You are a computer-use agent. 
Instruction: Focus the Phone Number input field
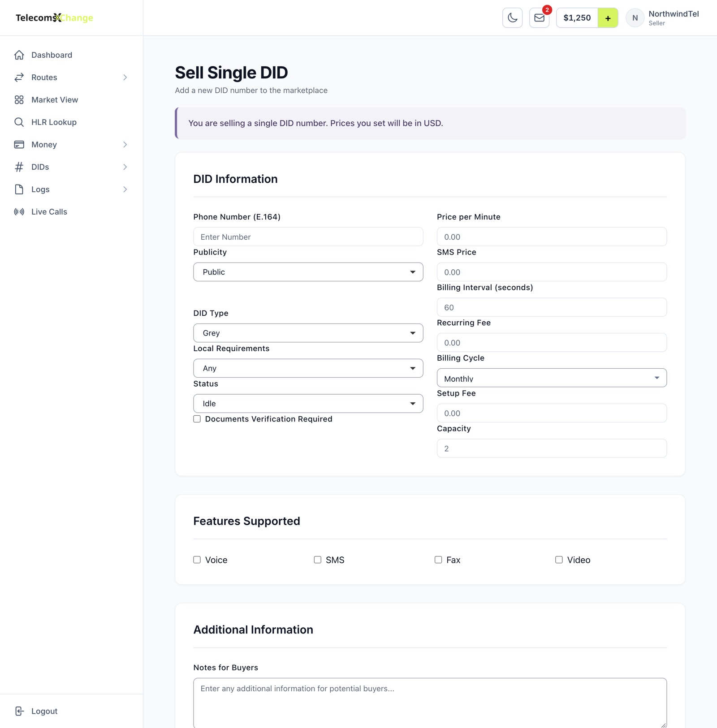(308, 237)
